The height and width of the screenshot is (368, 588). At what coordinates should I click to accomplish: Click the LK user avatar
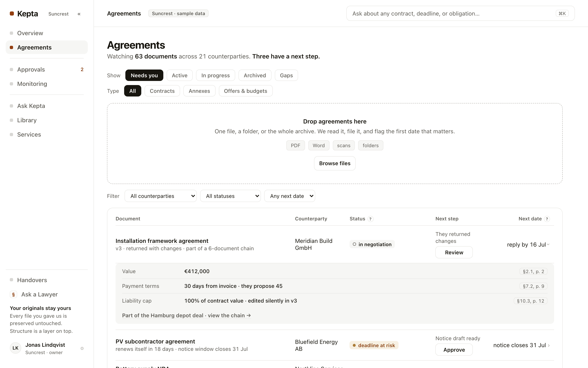pyautogui.click(x=16, y=348)
